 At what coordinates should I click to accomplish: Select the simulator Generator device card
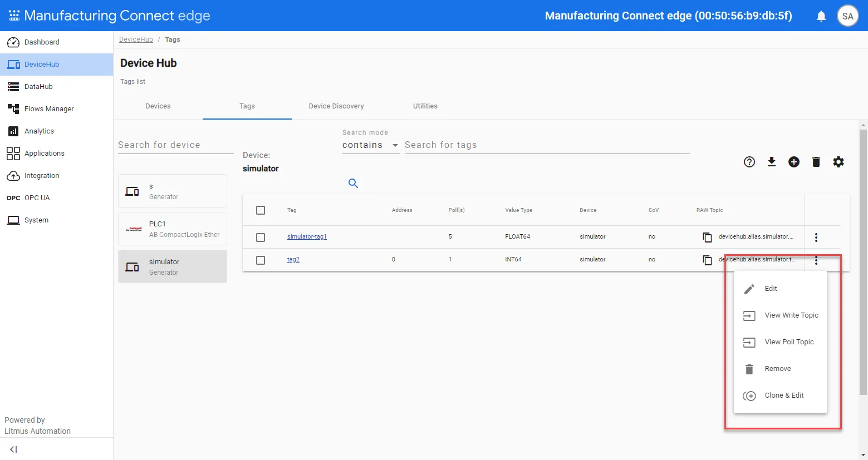173,266
